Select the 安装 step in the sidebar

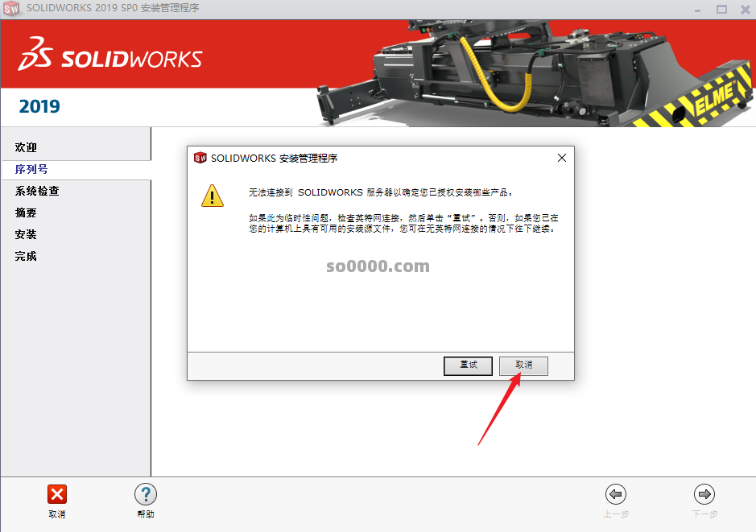[26, 234]
